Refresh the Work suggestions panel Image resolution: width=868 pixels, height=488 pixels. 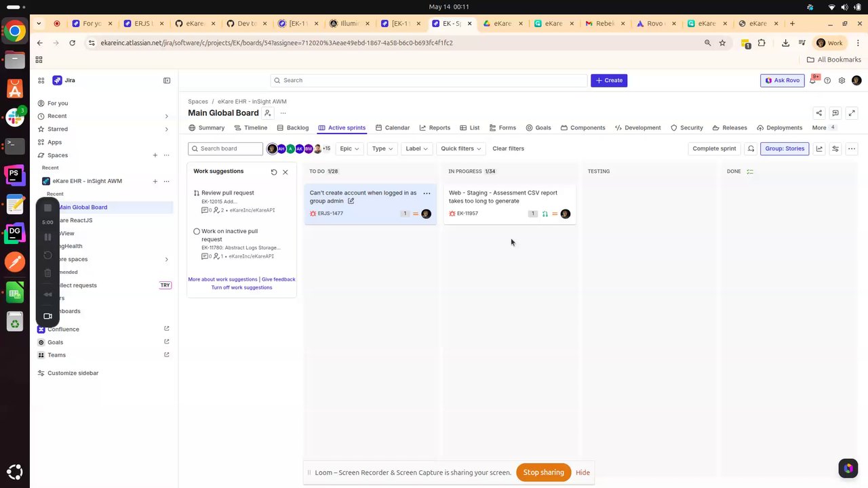pyautogui.click(x=274, y=172)
